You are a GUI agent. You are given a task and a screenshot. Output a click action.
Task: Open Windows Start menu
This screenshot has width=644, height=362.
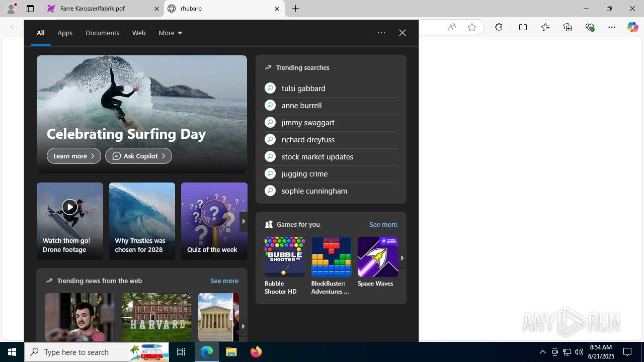[x=12, y=352]
